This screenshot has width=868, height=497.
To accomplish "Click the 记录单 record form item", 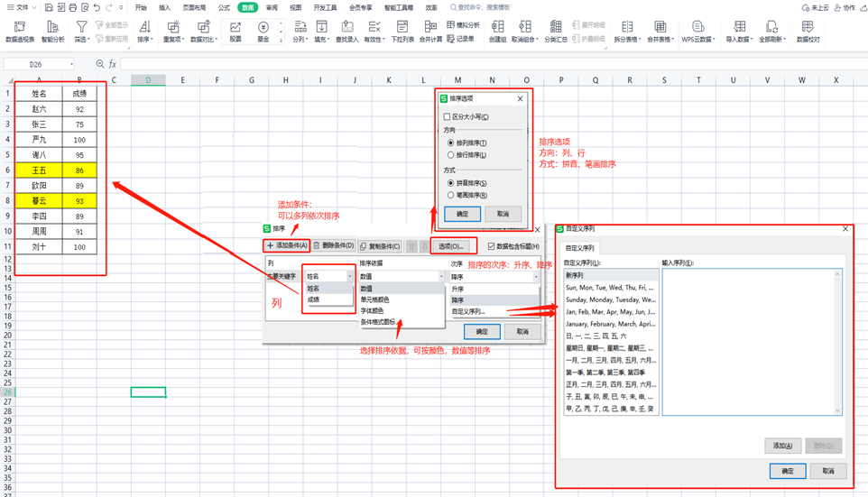I will click(x=460, y=39).
